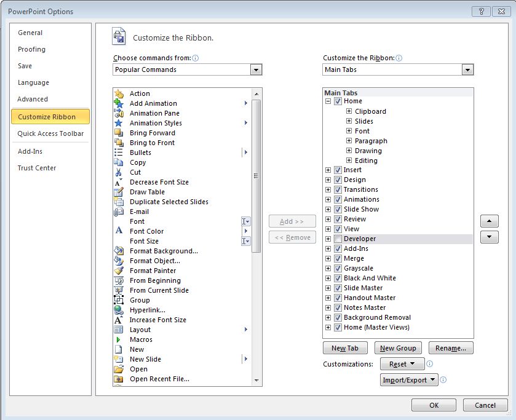
Task: Click the Macros play icon
Action: [x=119, y=339]
